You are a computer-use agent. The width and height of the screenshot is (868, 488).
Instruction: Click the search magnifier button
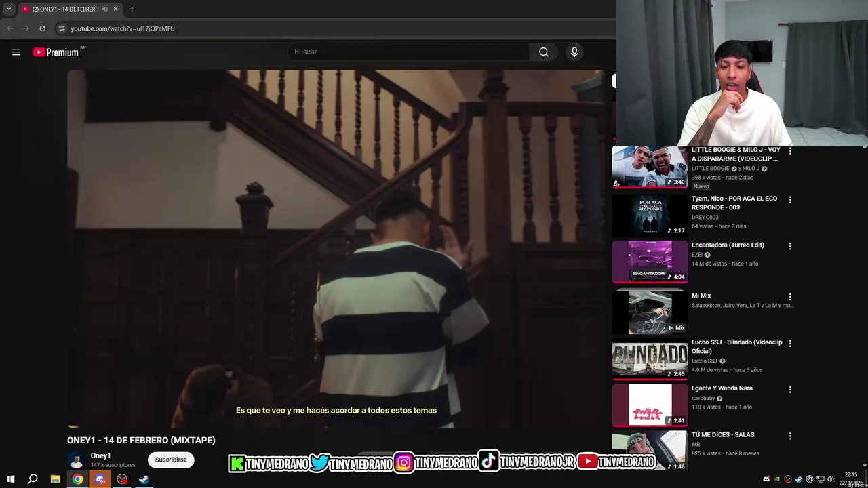[544, 52]
